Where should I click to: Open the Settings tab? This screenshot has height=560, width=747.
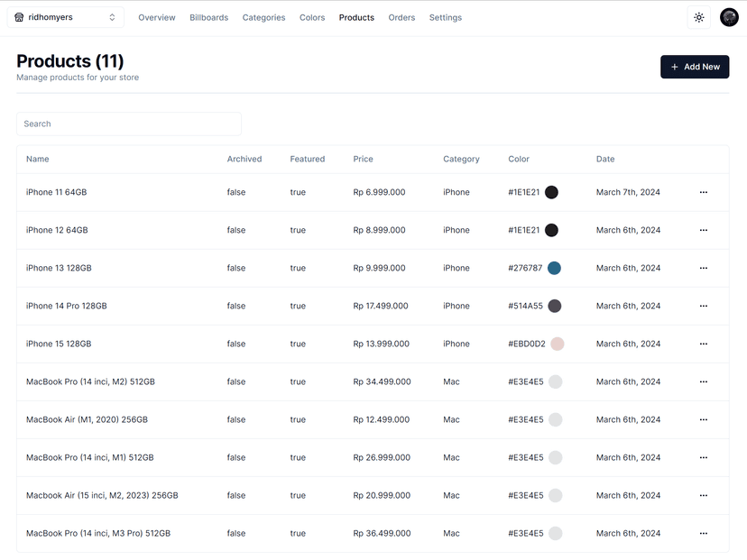tap(446, 18)
